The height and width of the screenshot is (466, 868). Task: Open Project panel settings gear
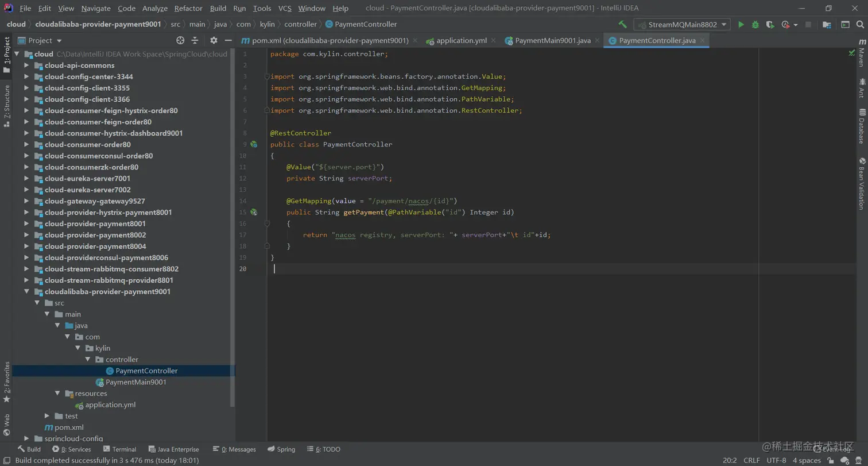click(214, 40)
